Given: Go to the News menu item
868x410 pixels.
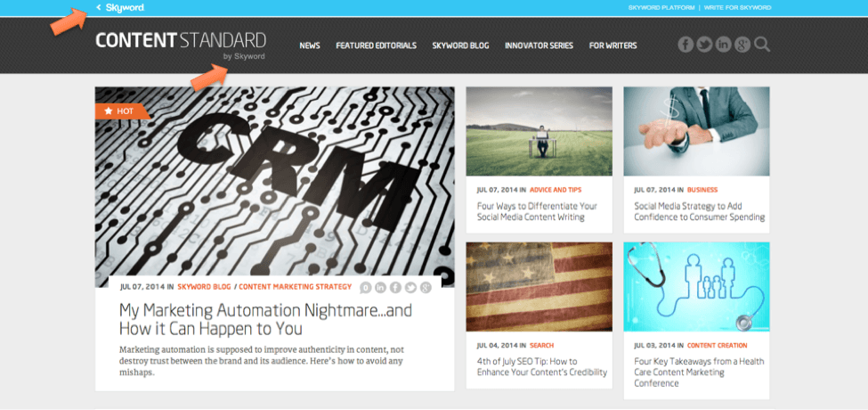Looking at the screenshot, I should 310,45.
